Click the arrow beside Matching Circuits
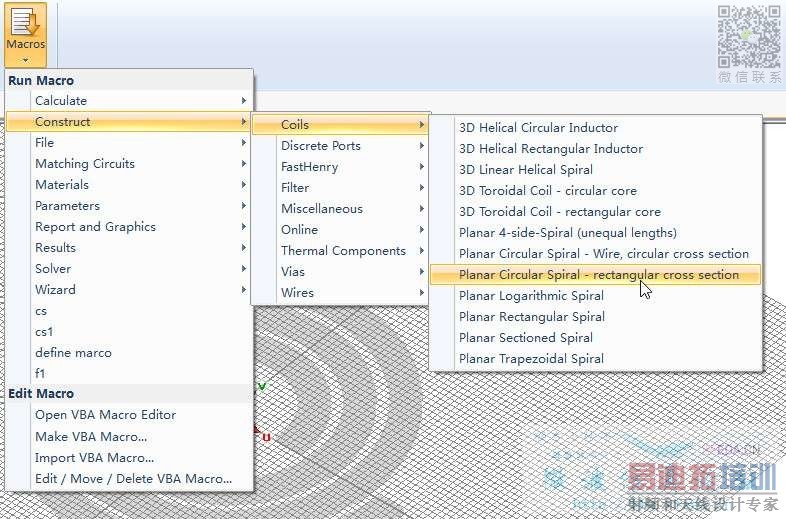 [244, 164]
